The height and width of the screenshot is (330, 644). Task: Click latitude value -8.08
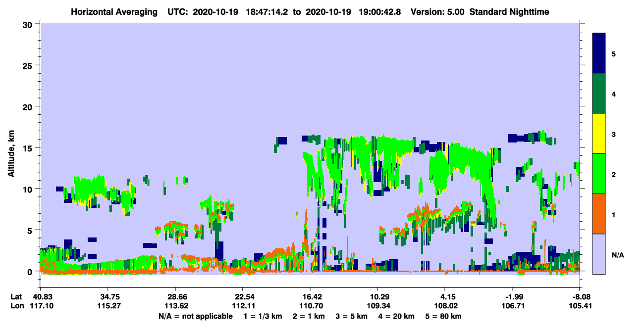coord(580,297)
